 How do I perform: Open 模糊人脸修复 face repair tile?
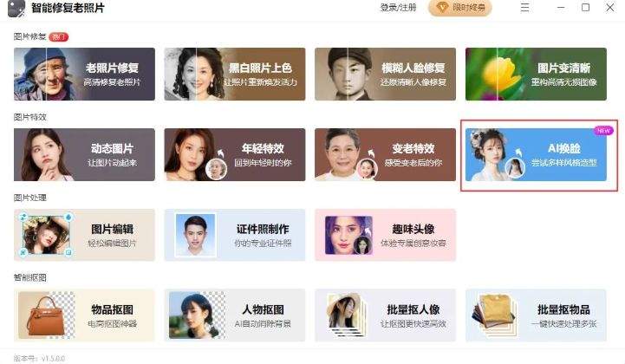point(385,75)
